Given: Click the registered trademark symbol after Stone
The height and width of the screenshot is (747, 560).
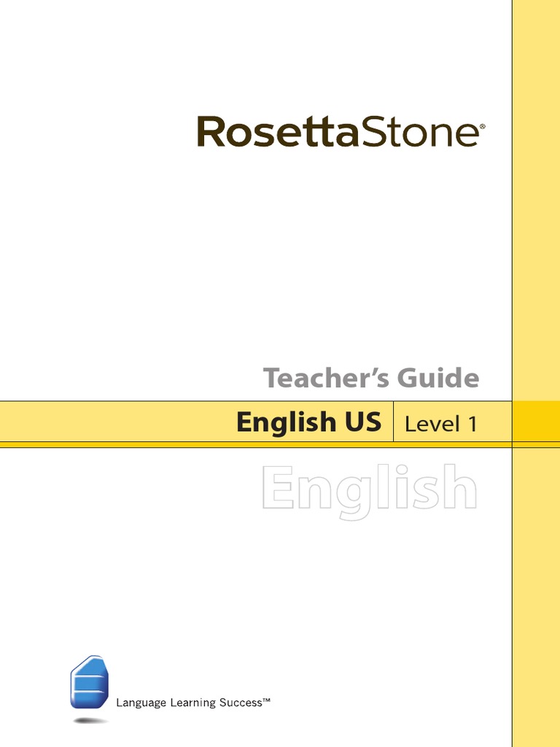Looking at the screenshot, I should [481, 126].
